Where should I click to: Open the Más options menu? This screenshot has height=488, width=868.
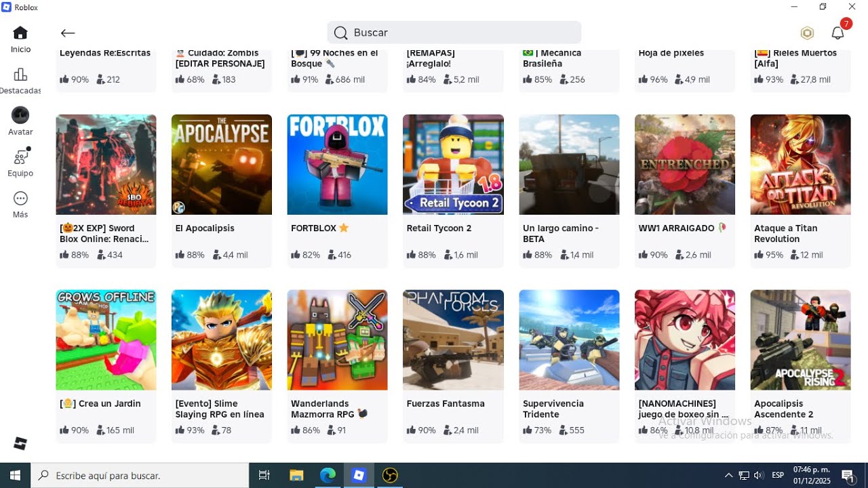coord(20,205)
